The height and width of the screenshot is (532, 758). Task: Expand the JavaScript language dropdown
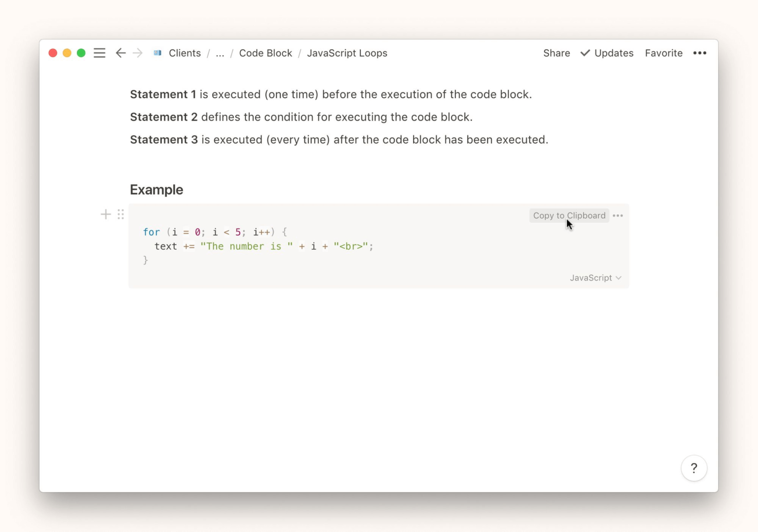(595, 278)
